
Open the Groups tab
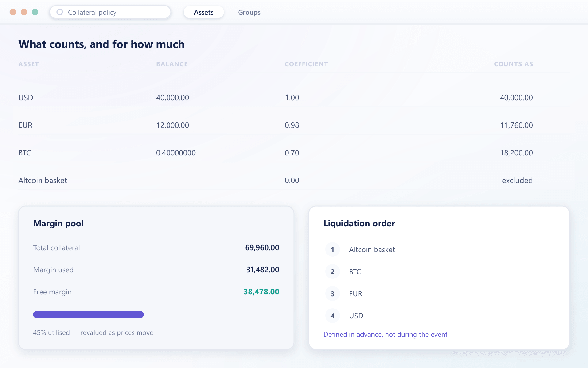point(249,12)
